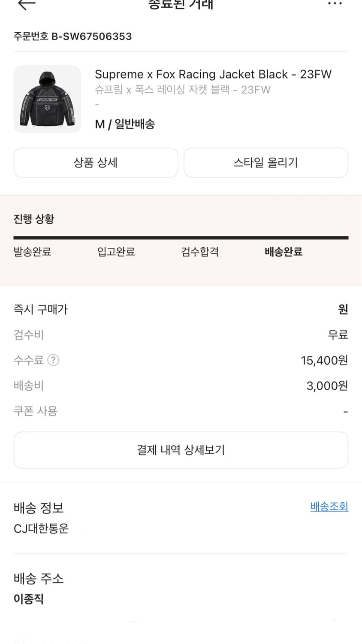Image resolution: width=362 pixels, height=644 pixels.
Task: Tap the M / 일반배송 size info
Action: click(125, 125)
